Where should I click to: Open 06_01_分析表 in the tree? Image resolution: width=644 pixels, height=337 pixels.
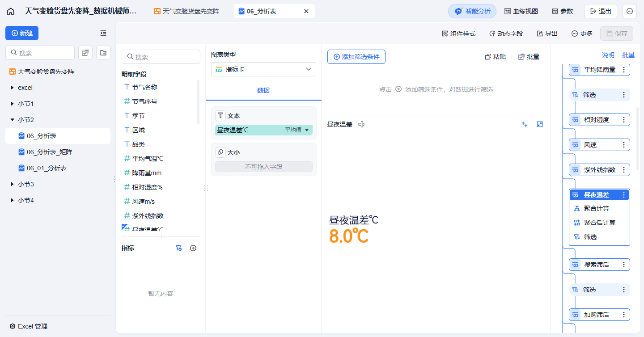pos(58,168)
